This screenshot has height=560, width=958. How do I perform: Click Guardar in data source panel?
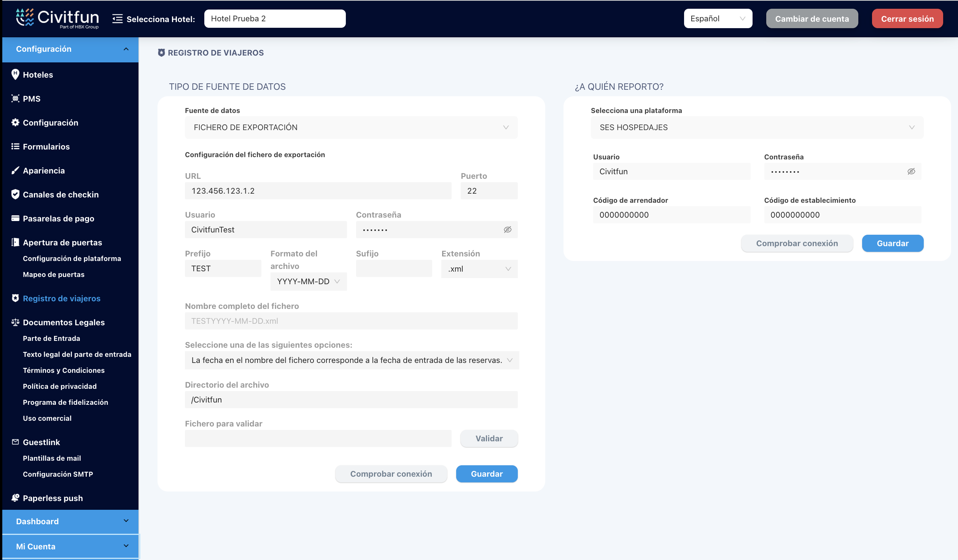[487, 474]
